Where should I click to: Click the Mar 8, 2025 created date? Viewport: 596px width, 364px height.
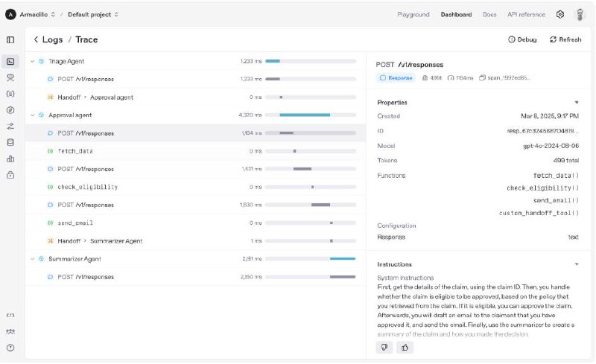550,116
